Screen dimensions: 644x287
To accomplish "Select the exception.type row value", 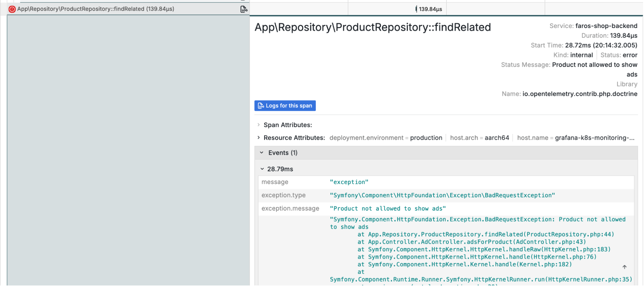I will point(442,196).
